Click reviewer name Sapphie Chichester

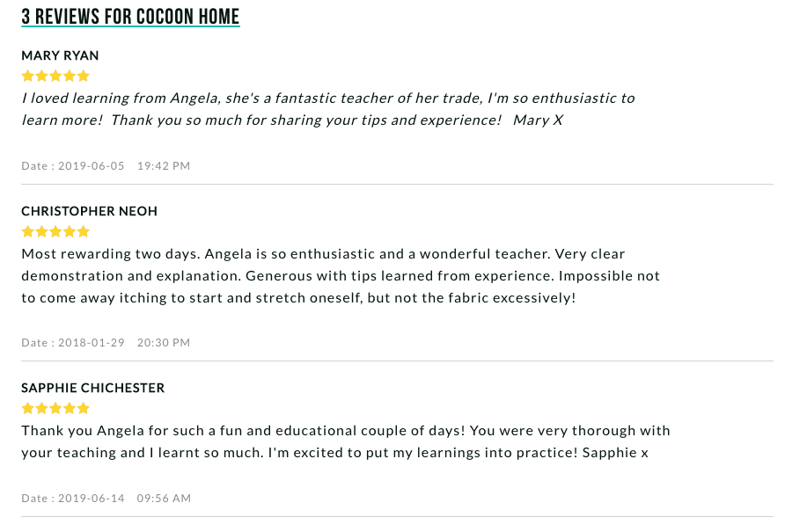pos(92,388)
